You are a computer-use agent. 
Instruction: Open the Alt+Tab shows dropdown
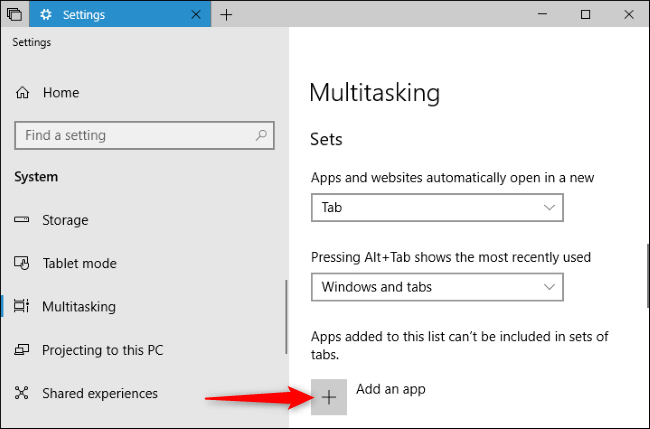(x=437, y=287)
